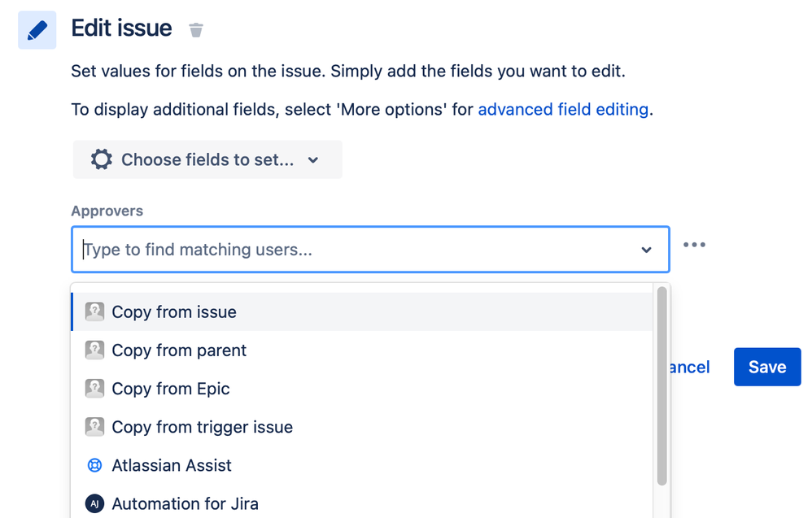Viewport: 812px width, 518px height.
Task: Save the edit issue action
Action: [766, 367]
